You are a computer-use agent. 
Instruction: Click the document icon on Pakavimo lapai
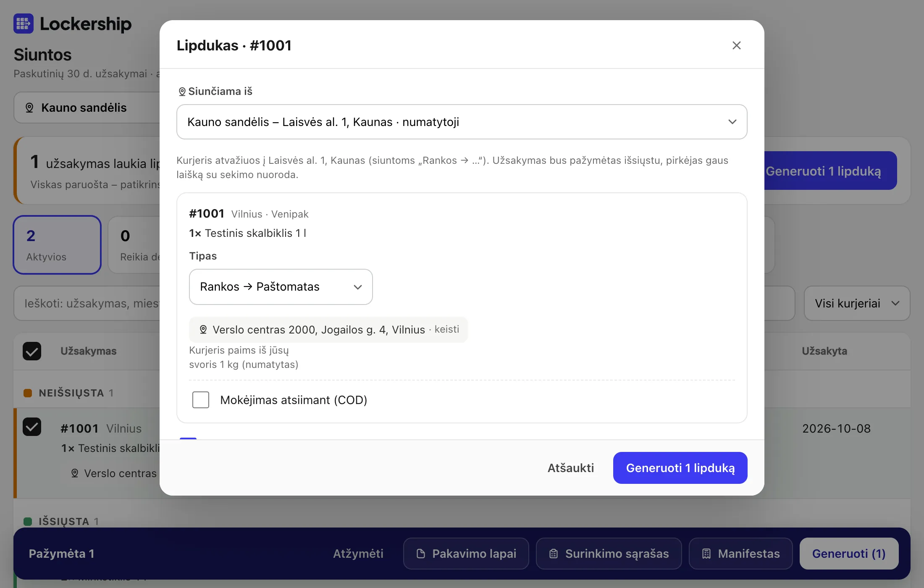pyautogui.click(x=420, y=554)
